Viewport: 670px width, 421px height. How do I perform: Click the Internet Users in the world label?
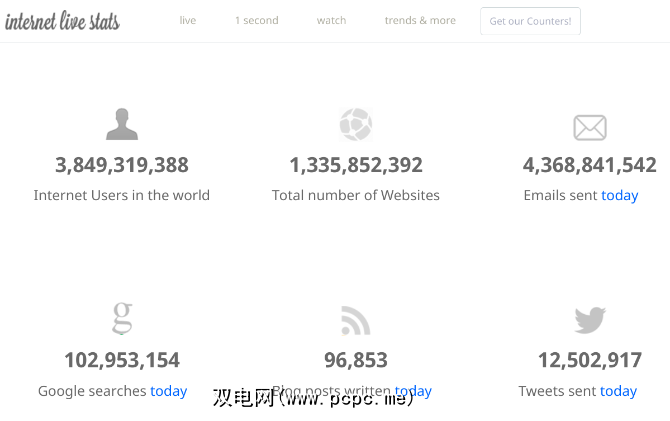point(122,195)
